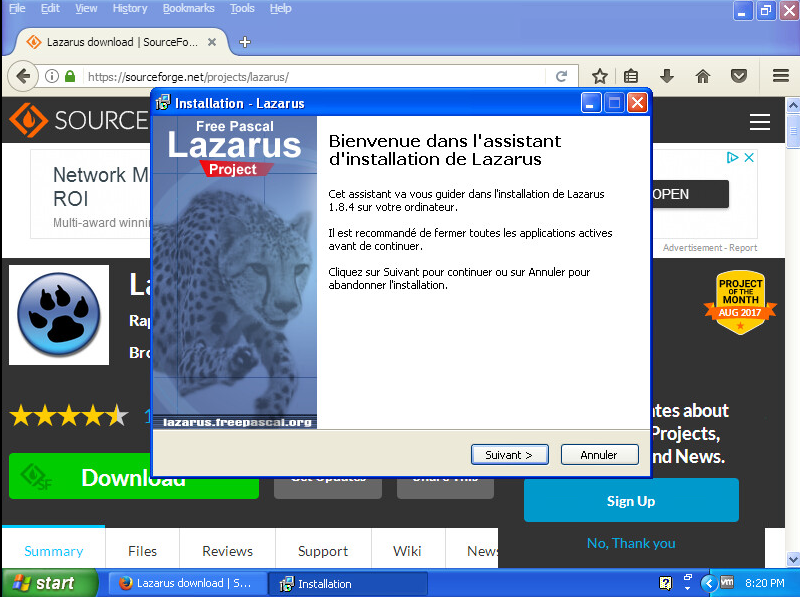Open the Bookmarks menu in Firefox

click(x=188, y=8)
